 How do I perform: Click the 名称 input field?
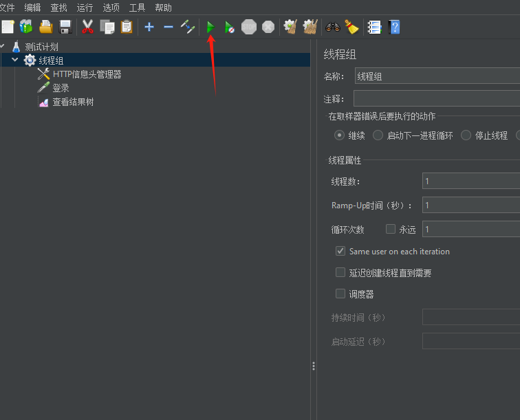coord(437,76)
